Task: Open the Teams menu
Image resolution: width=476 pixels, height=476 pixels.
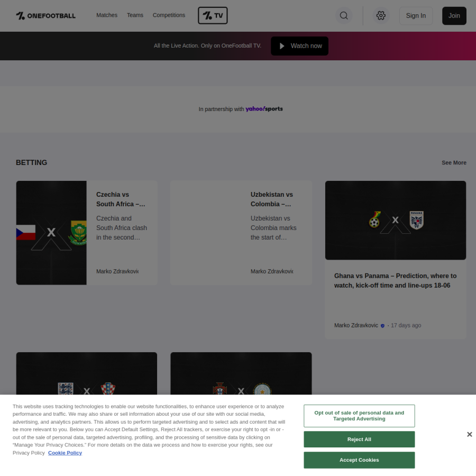Action: [x=135, y=15]
